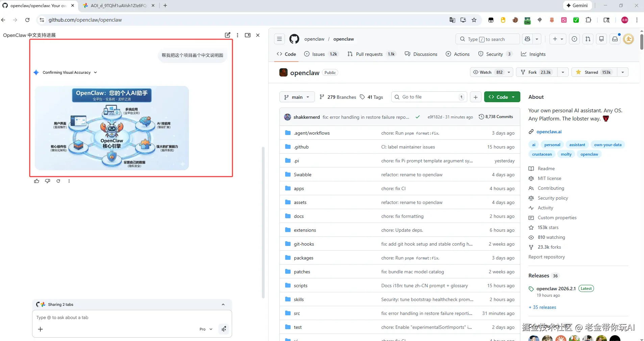Image resolution: width=644 pixels, height=341 pixels.
Task: Open GitHub notifications inbox
Action: 615,39
